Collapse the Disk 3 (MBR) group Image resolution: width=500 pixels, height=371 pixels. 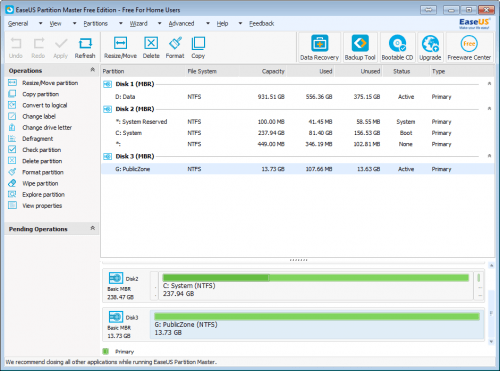tap(489, 156)
